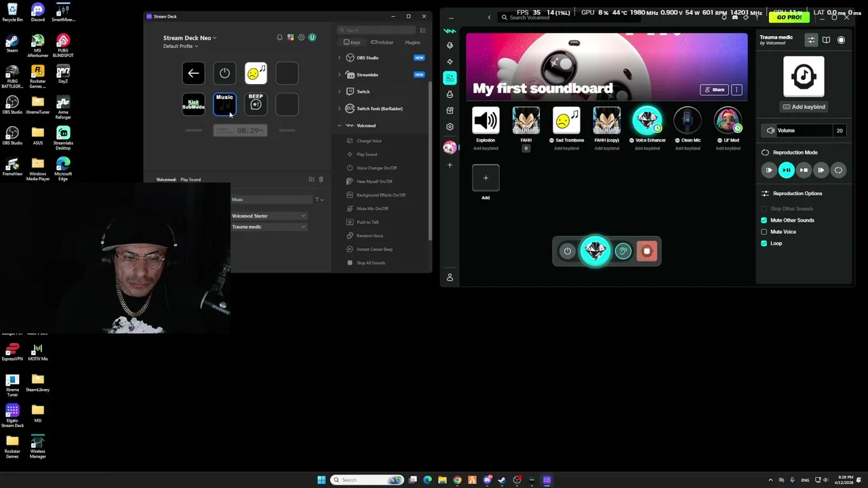Toggle the list view icon beside Stream Deck search

coord(422,30)
